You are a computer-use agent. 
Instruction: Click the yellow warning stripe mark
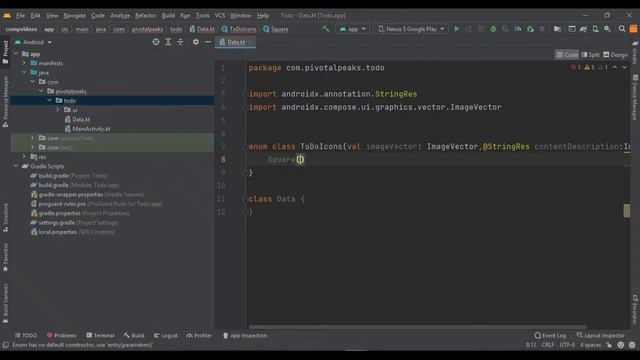click(x=627, y=211)
